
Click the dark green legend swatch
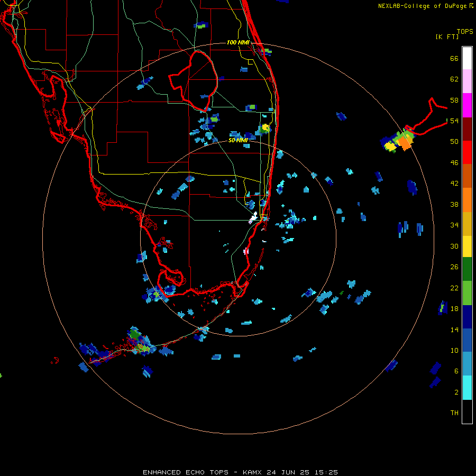[467, 269]
